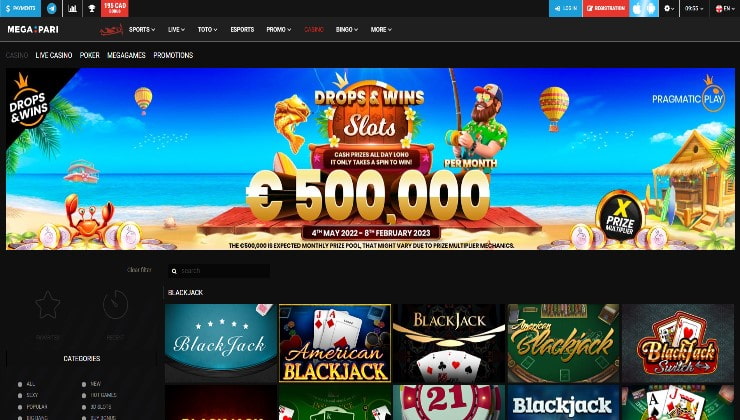The image size is (740, 420).
Task: Switch to the Live Casino tab
Action: pyautogui.click(x=54, y=55)
